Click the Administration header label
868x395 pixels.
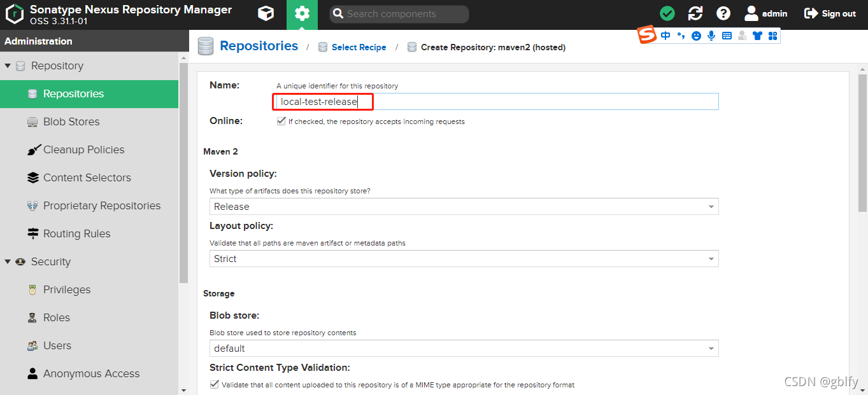[x=38, y=41]
